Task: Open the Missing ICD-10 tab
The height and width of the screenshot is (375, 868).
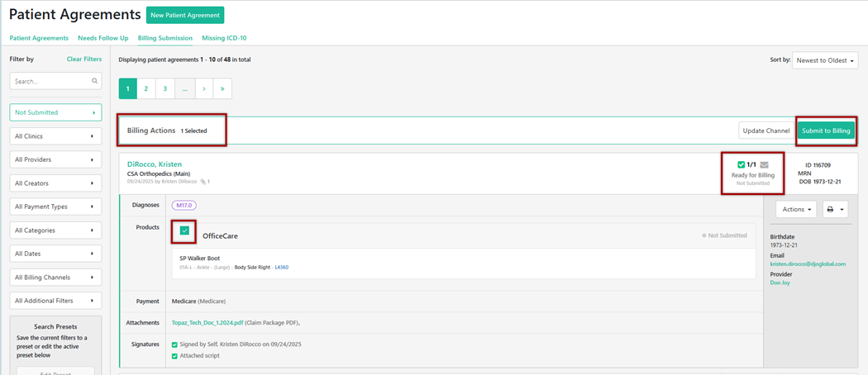Action: point(224,38)
